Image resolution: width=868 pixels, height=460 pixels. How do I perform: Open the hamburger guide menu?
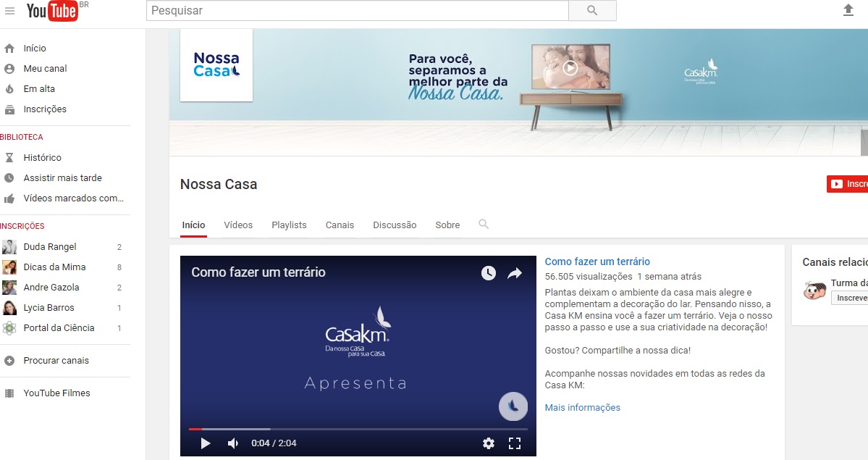click(9, 11)
